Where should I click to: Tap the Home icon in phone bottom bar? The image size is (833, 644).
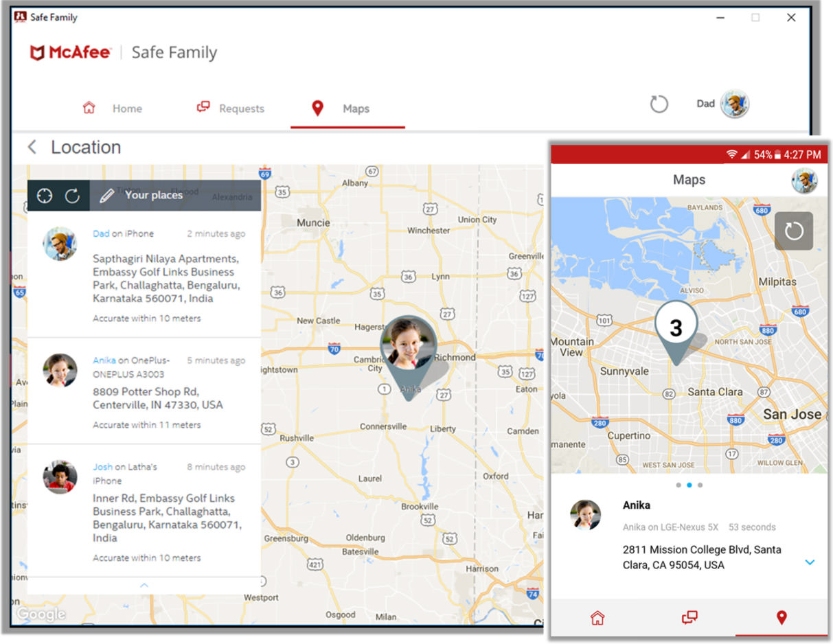[x=597, y=618]
